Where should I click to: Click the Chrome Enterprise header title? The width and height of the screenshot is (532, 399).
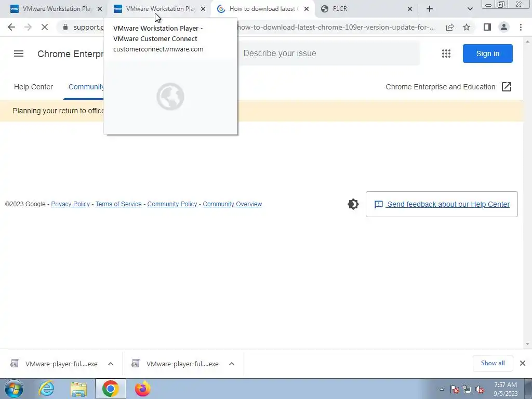[x=71, y=54]
